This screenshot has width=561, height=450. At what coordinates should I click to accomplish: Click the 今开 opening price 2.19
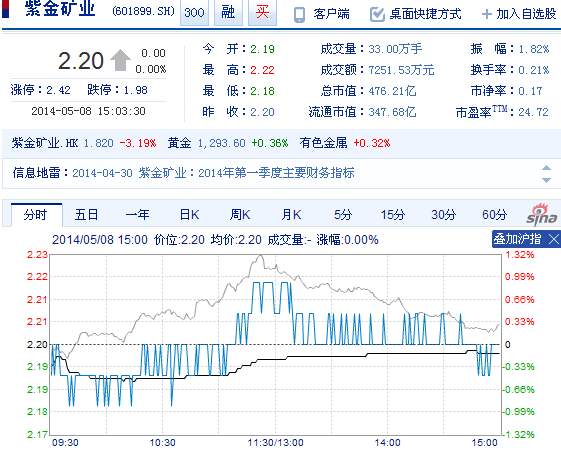[x=262, y=49]
